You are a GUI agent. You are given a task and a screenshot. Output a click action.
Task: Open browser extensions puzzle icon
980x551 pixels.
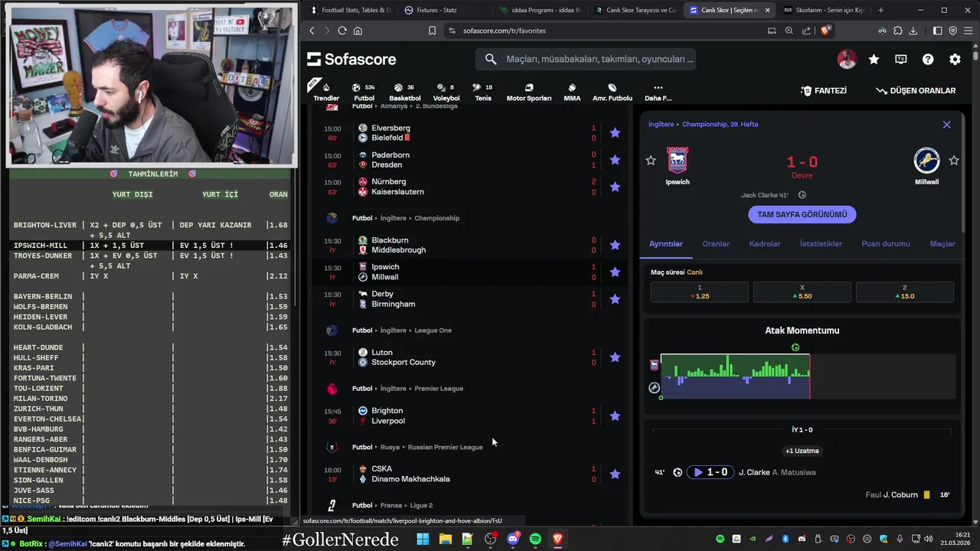click(897, 31)
